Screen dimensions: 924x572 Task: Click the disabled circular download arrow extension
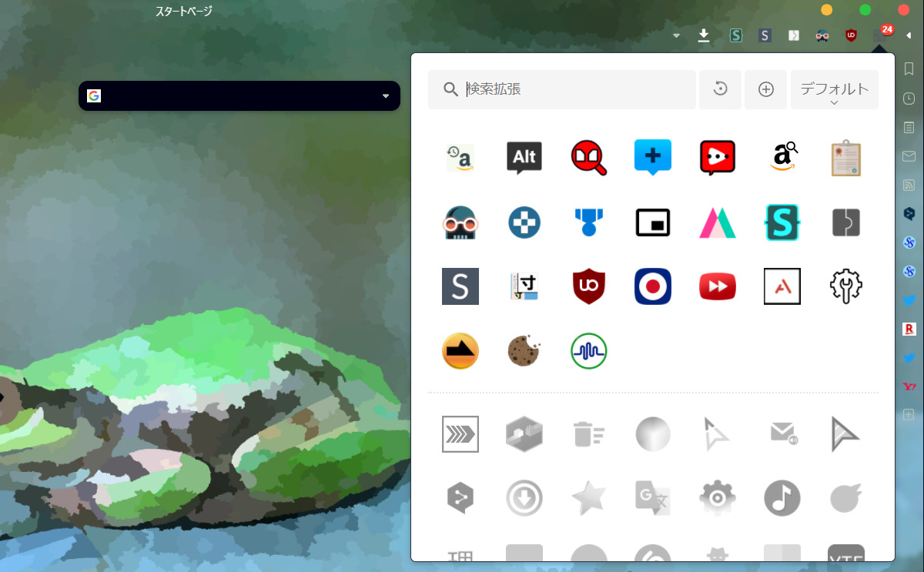tap(524, 499)
